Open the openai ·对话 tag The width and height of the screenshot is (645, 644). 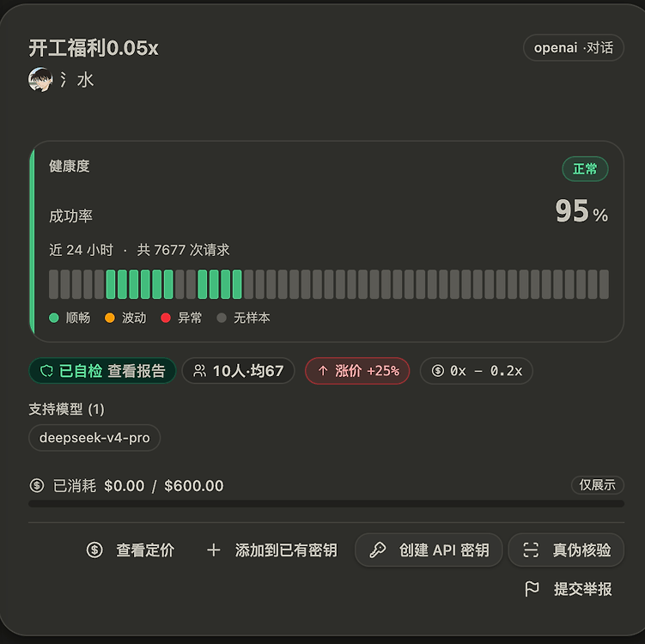(574, 48)
